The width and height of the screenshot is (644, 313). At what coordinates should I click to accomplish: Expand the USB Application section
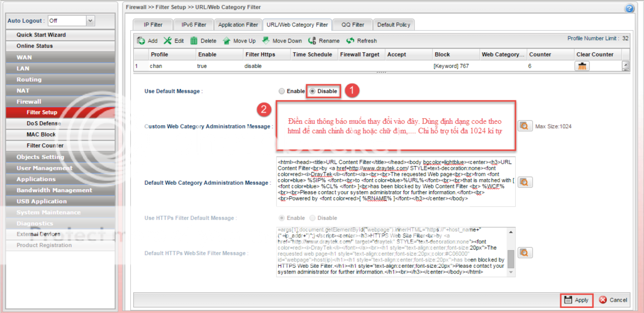pos(60,201)
